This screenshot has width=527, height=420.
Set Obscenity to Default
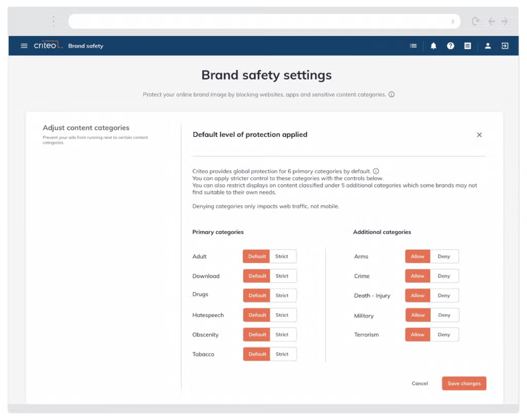(256, 334)
